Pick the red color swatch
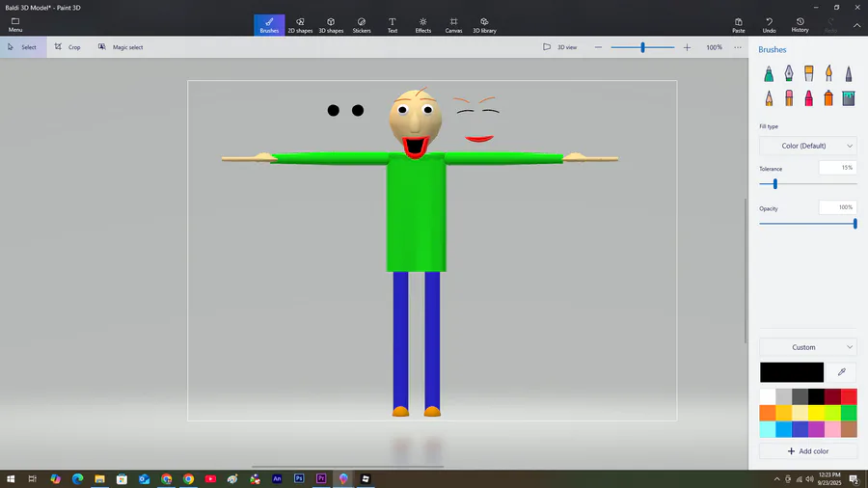868x488 pixels. [x=849, y=396]
